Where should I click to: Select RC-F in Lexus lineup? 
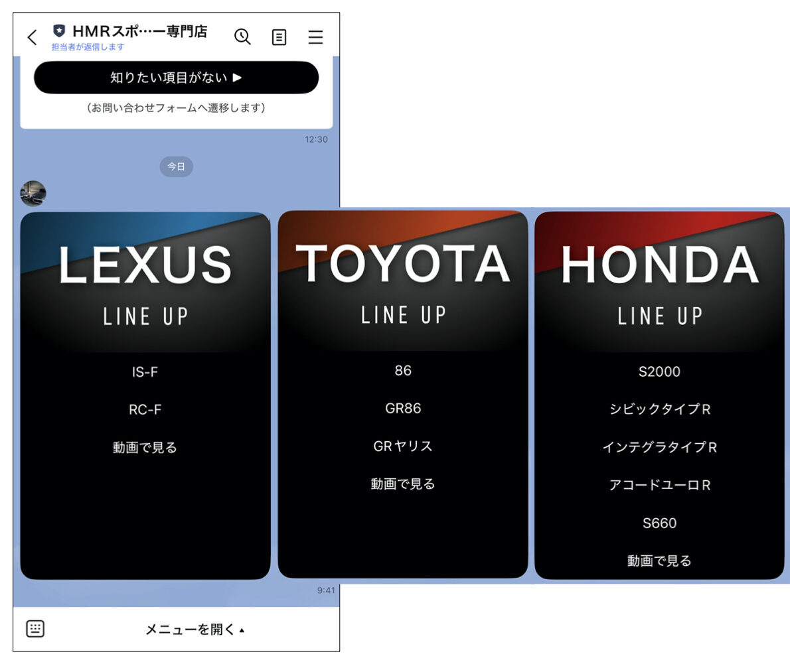[x=145, y=410]
